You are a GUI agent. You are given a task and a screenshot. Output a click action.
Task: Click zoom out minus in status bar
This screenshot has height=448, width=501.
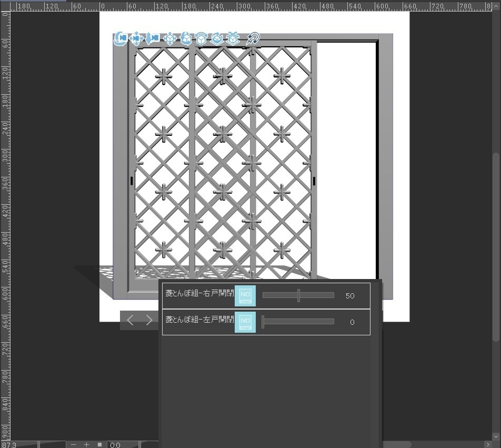(x=74, y=444)
